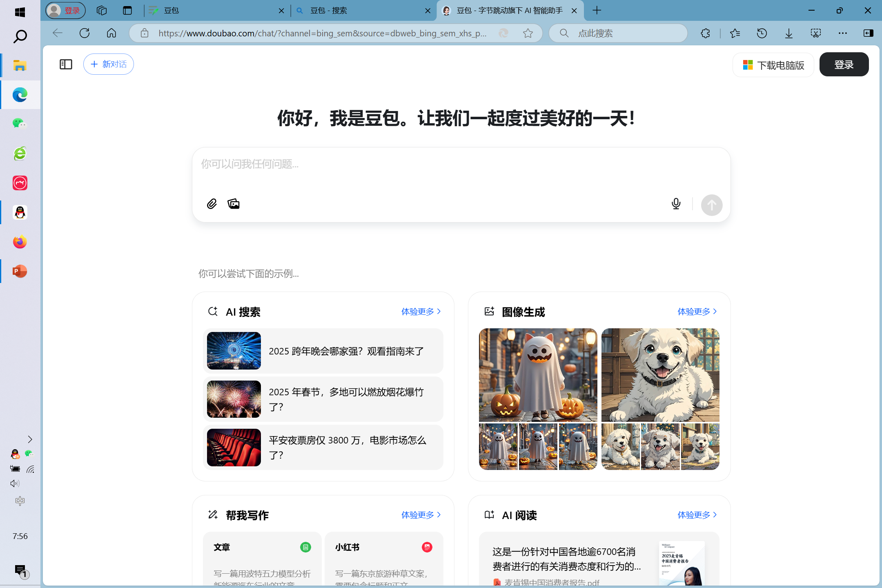Open browser settings and more menu

(x=843, y=33)
